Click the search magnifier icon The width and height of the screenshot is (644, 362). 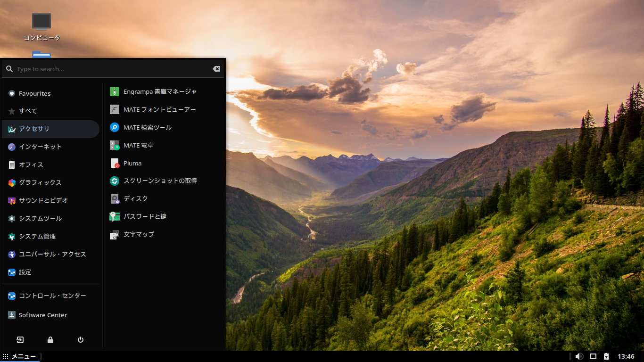pos(9,69)
